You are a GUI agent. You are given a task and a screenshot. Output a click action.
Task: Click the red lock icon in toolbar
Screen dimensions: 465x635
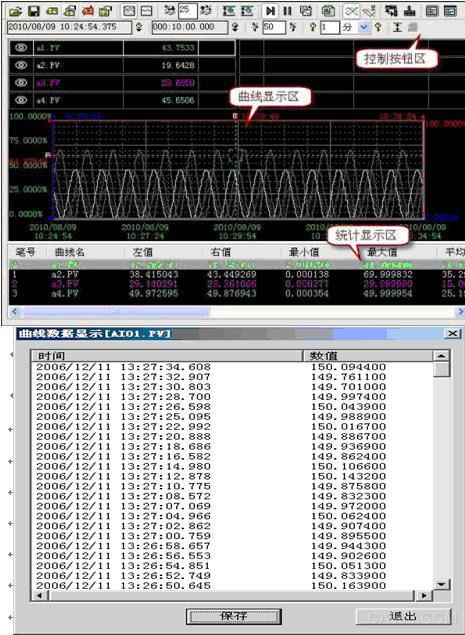(88, 11)
